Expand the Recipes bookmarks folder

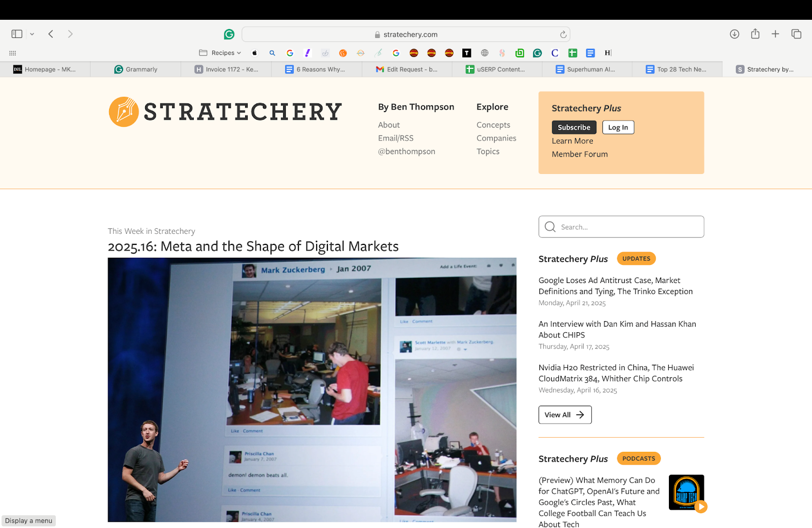220,53
